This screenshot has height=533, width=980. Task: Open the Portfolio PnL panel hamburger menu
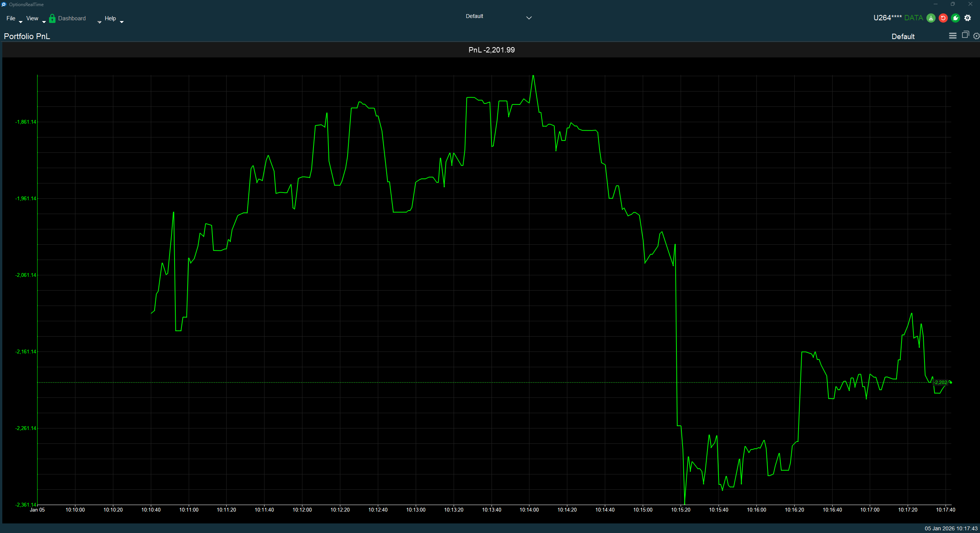pos(952,36)
